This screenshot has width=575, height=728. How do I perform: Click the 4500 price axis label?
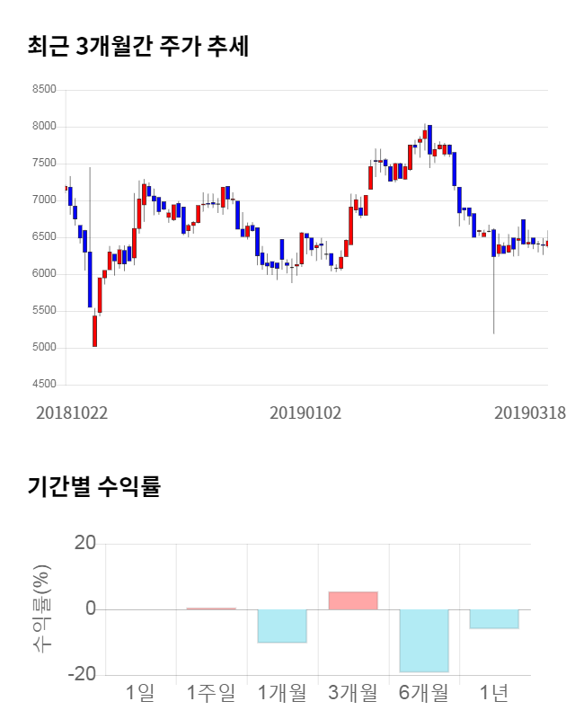tap(43, 385)
